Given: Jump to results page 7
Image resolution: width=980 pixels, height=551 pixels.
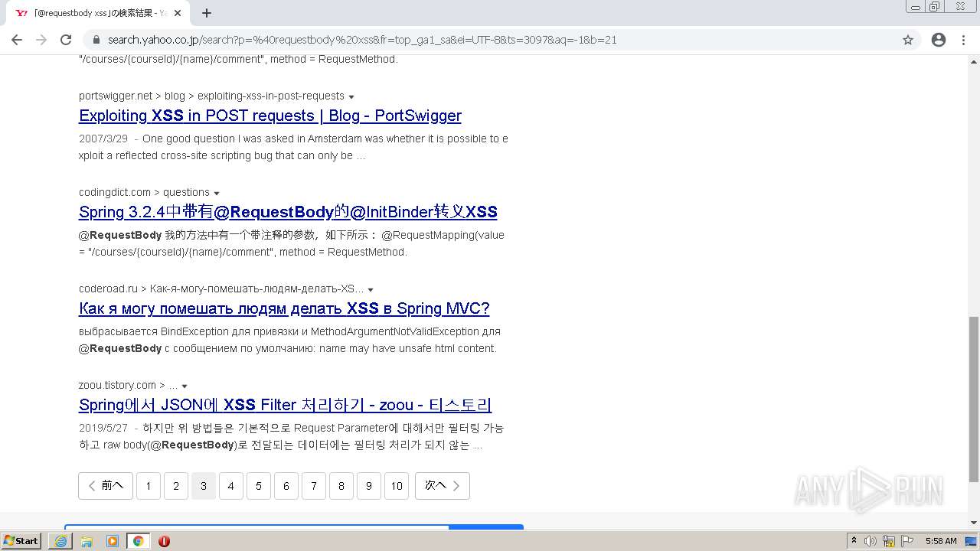Looking at the screenshot, I should click(x=314, y=486).
